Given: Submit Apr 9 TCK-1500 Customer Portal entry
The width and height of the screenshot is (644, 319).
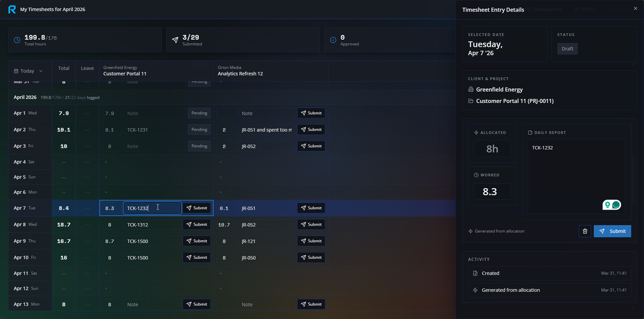Looking at the screenshot, I should [x=196, y=241].
